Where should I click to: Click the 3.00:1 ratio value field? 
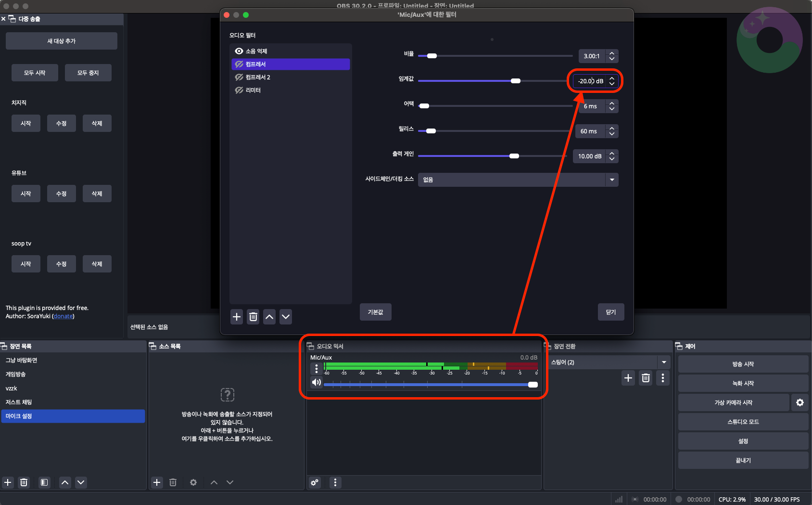(x=592, y=56)
